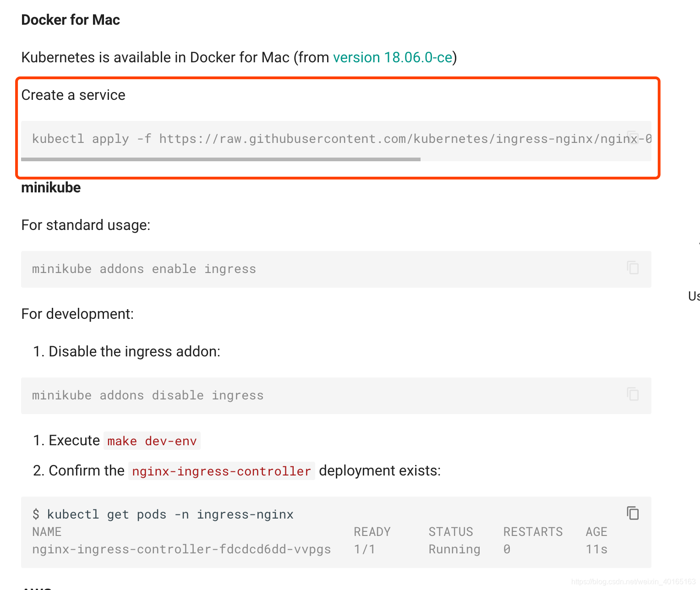The image size is (700, 590).
Task: Copy the minikube addons disable ingress command
Action: [x=633, y=394]
